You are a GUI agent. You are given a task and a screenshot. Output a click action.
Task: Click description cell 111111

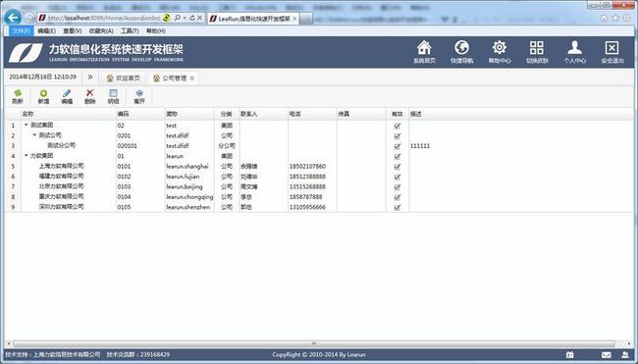tap(420, 146)
